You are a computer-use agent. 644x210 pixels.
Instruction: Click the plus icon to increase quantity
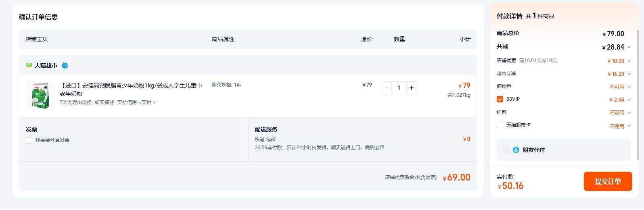click(x=411, y=88)
